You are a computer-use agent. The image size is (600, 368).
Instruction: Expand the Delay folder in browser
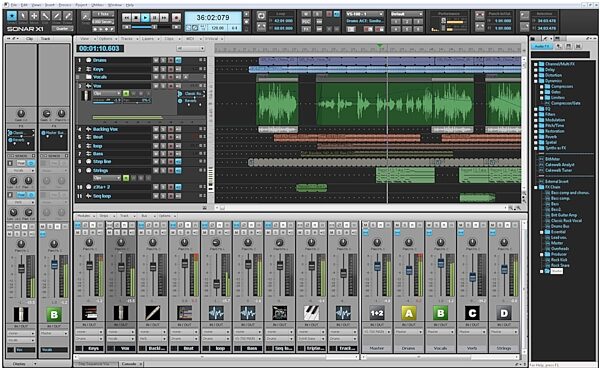(536, 70)
